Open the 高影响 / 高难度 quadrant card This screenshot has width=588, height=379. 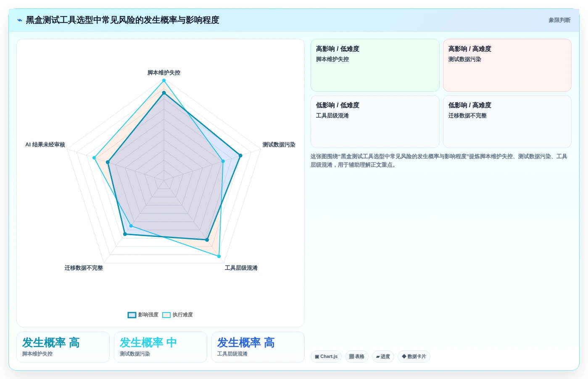pos(507,65)
